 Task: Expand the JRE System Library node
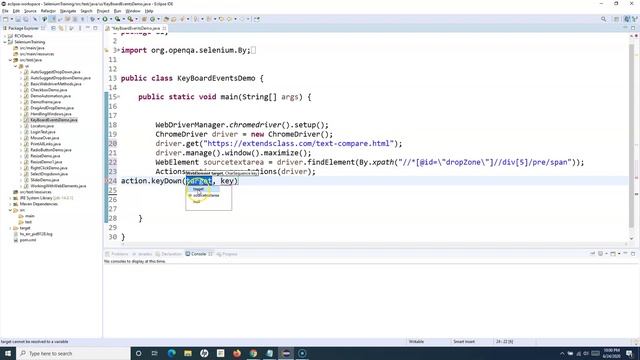tap(10, 198)
